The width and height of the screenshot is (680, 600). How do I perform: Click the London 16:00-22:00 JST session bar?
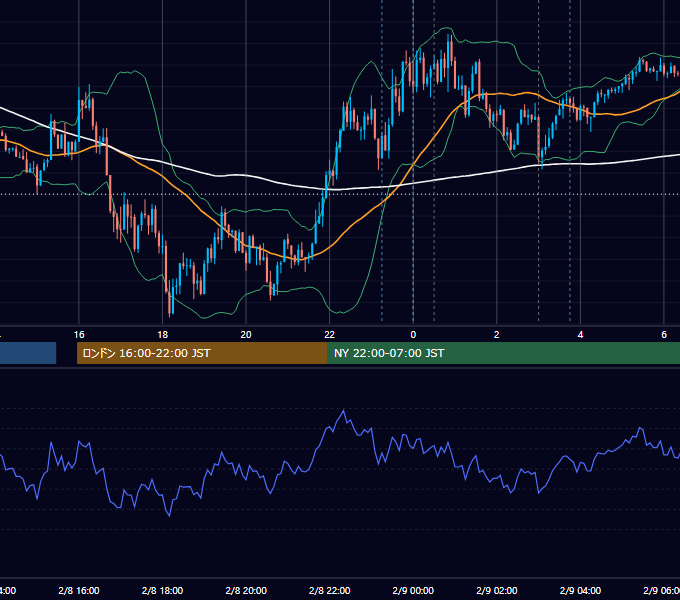(x=202, y=353)
